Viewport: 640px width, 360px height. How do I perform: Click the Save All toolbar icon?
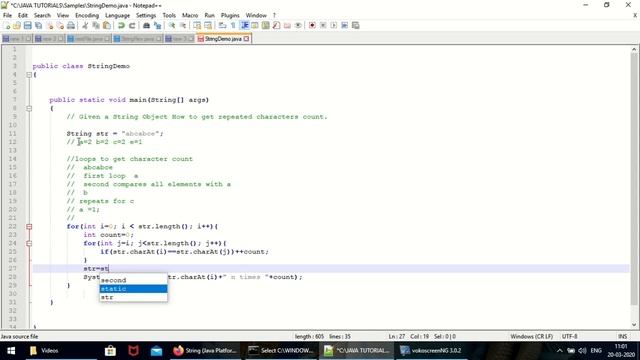click(38, 25)
